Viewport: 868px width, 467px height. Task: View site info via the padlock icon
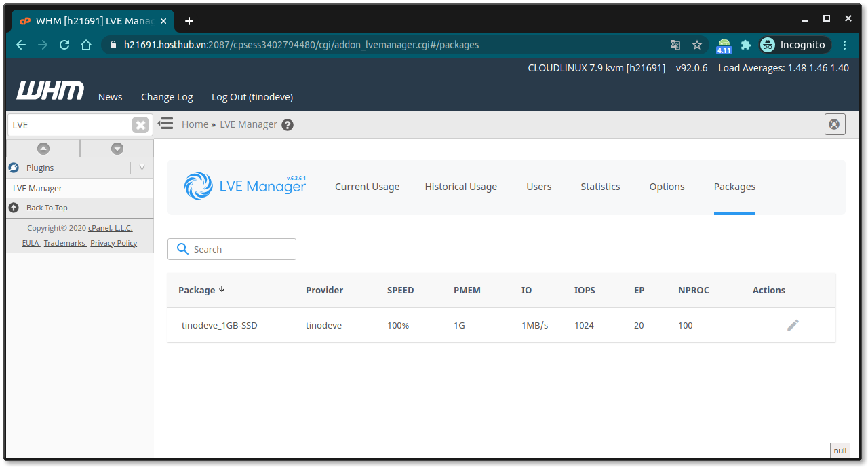click(x=114, y=45)
